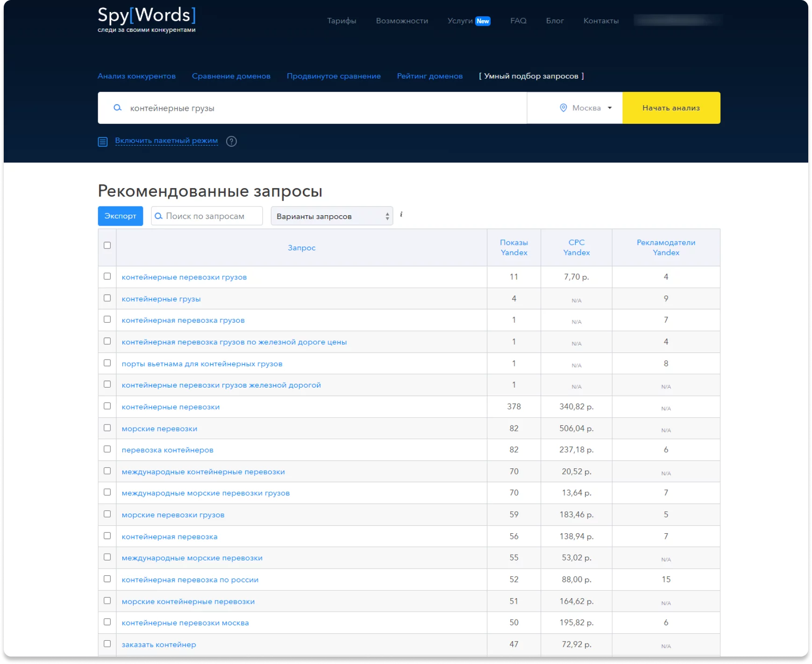Switch to Рейтинг доменов tab
Image resolution: width=812 pixels, height=664 pixels.
[430, 76]
